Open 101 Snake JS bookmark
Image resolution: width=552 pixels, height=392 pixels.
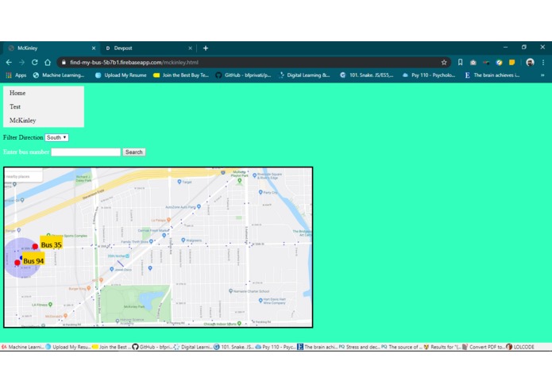point(366,75)
